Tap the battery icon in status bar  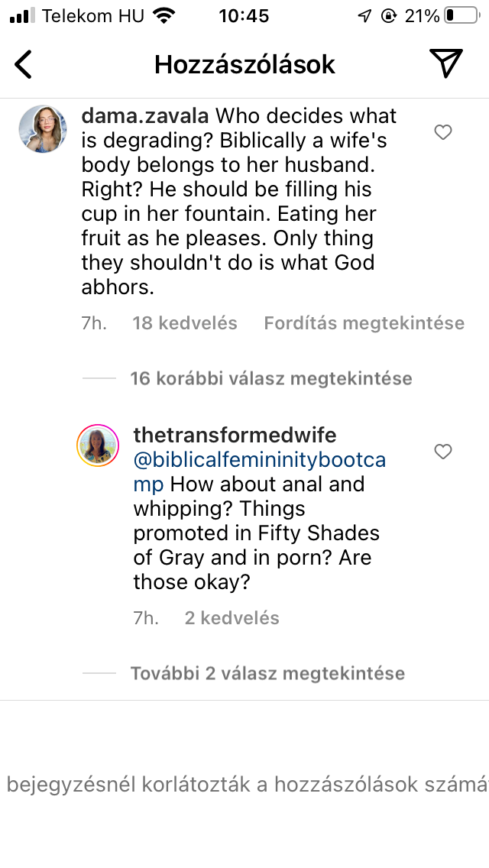pos(460,15)
